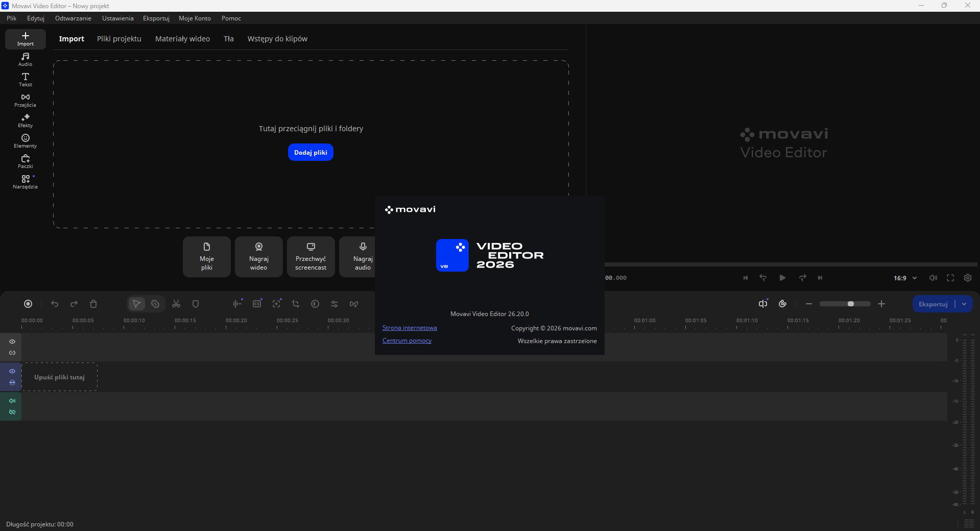Open the motion tracking tool

(276, 304)
